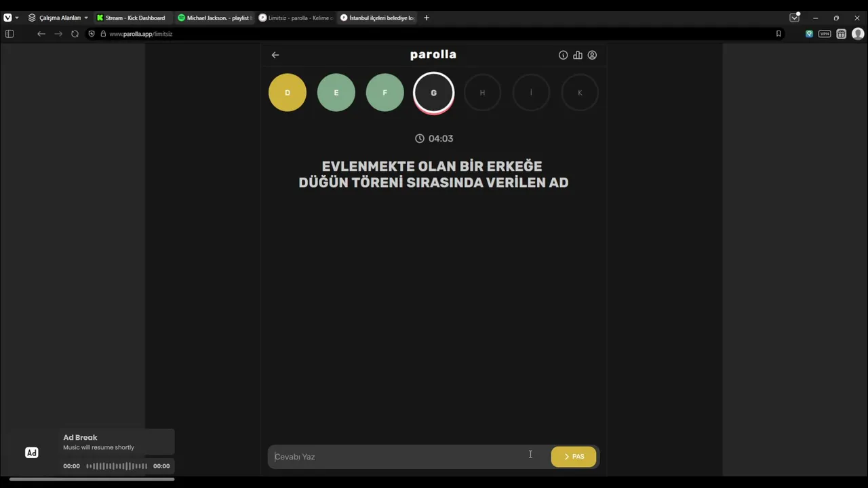Screen dimensions: 868x488
Task: Select the green F letter circle
Action: [x=385, y=92]
